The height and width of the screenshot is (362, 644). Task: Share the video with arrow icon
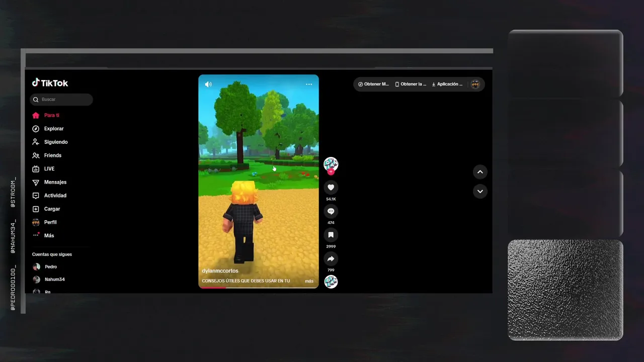pos(331,259)
